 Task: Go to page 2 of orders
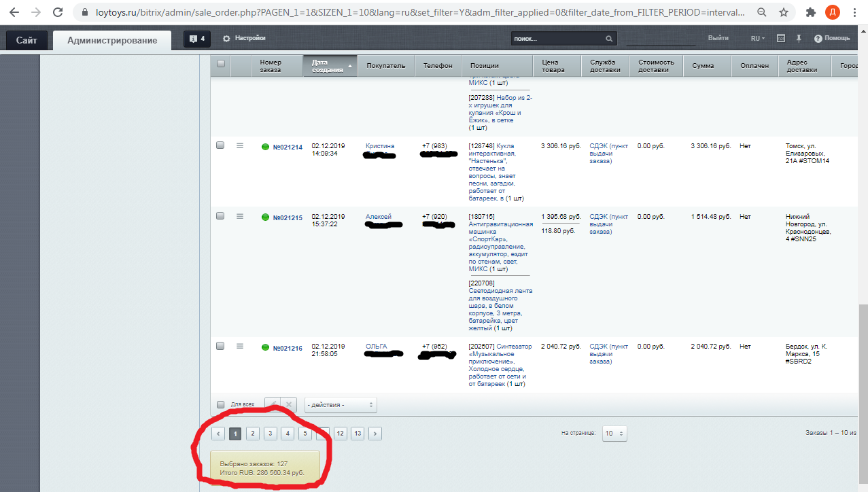coord(252,433)
